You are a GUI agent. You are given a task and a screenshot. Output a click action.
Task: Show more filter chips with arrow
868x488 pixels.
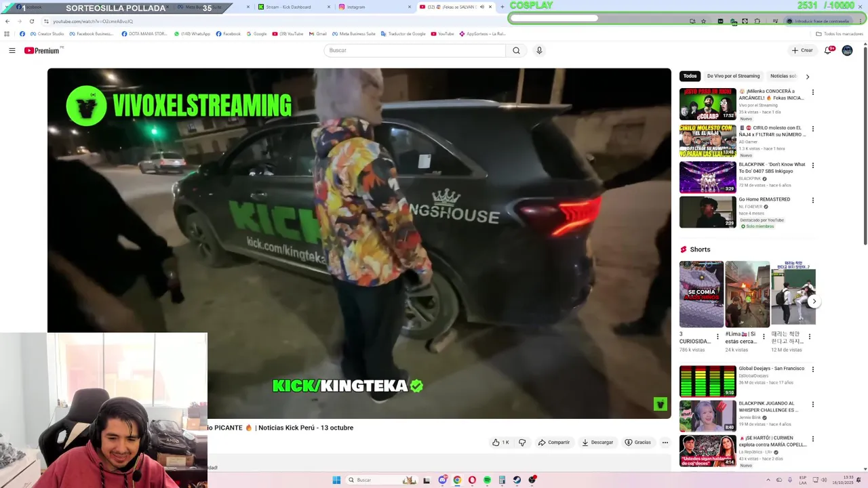pos(808,77)
